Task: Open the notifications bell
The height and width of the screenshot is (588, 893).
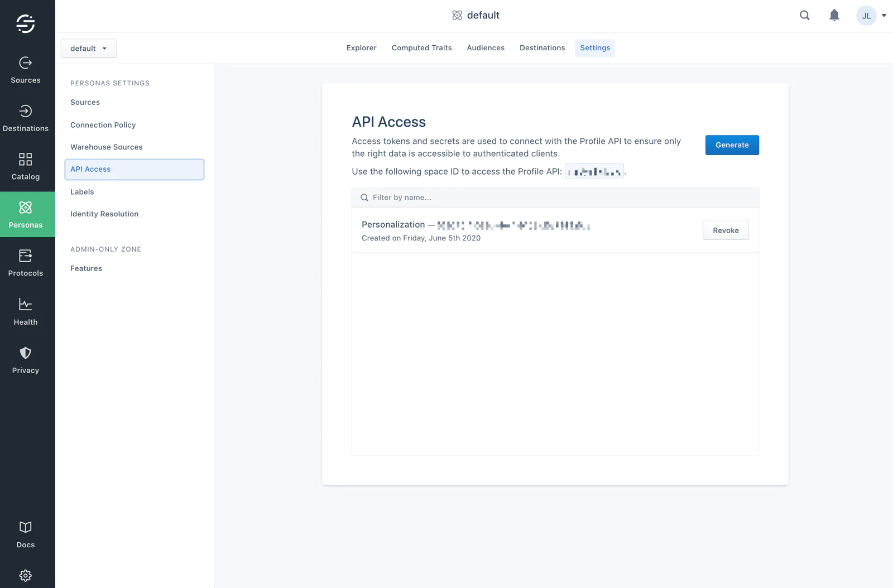Action: pyautogui.click(x=834, y=15)
